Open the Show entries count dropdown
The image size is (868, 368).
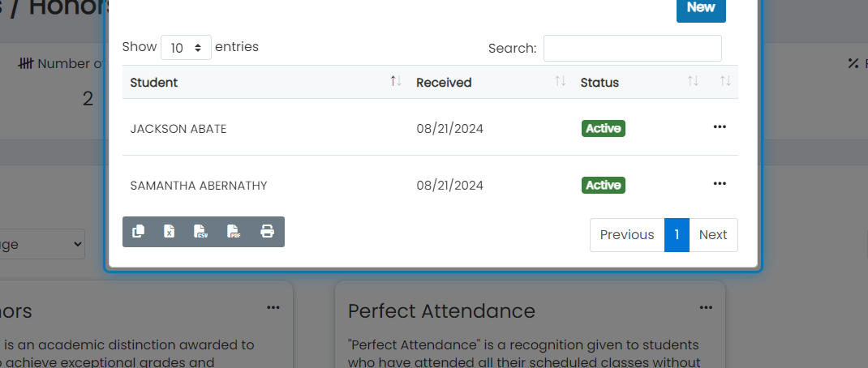pos(186,48)
